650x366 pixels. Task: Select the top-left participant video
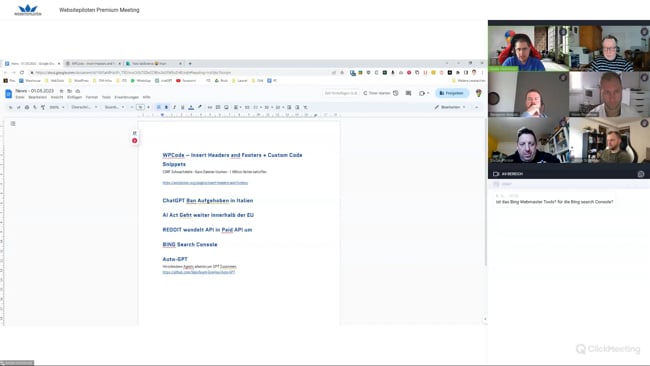pos(529,48)
